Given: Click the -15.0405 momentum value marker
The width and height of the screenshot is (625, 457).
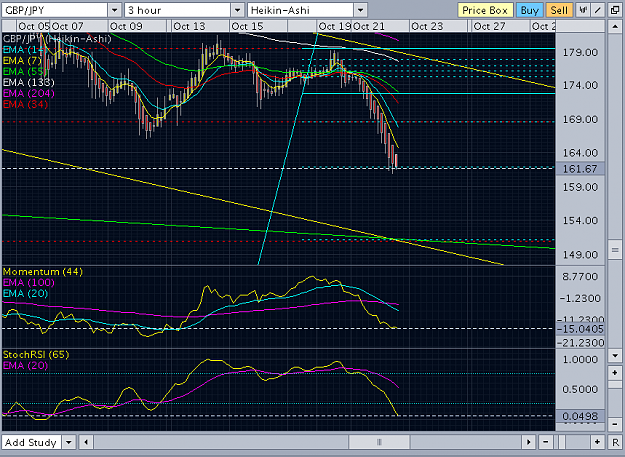Looking at the screenshot, I should 580,329.
